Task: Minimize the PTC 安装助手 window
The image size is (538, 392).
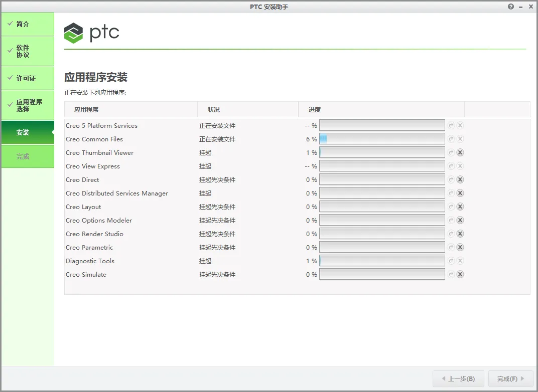Action: tap(521, 7)
